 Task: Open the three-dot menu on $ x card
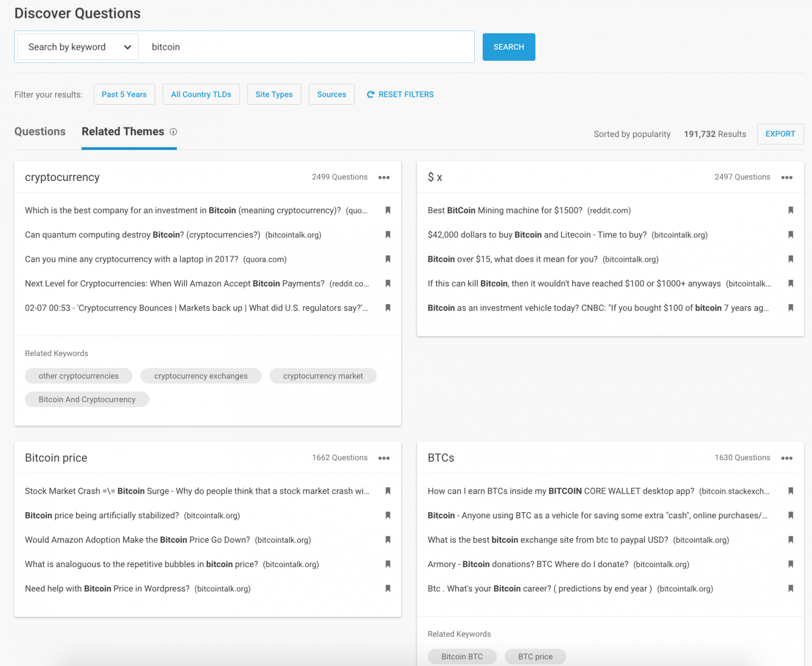click(787, 177)
